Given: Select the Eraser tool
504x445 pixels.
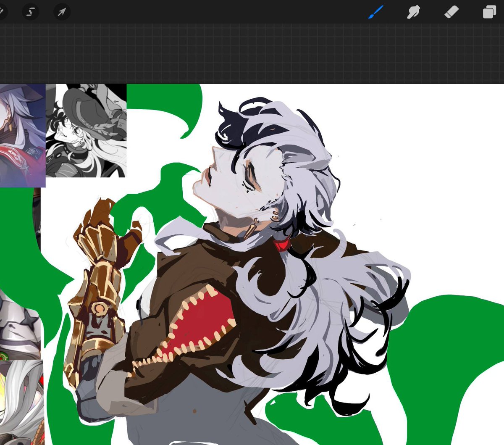Looking at the screenshot, I should pos(450,12).
